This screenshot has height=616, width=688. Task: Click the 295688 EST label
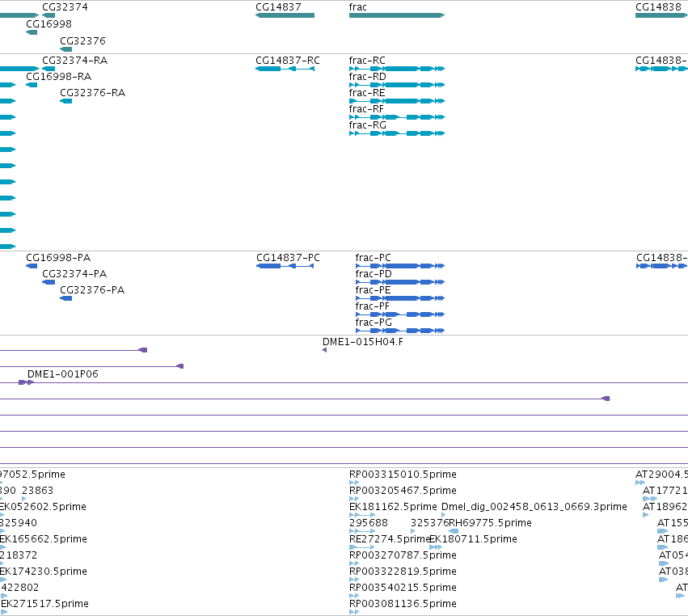point(369,523)
